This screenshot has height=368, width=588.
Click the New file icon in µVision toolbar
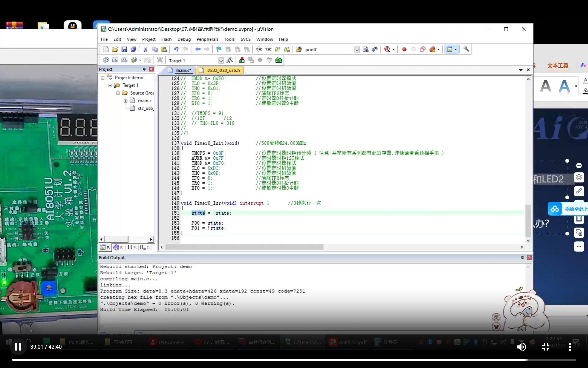106,49
